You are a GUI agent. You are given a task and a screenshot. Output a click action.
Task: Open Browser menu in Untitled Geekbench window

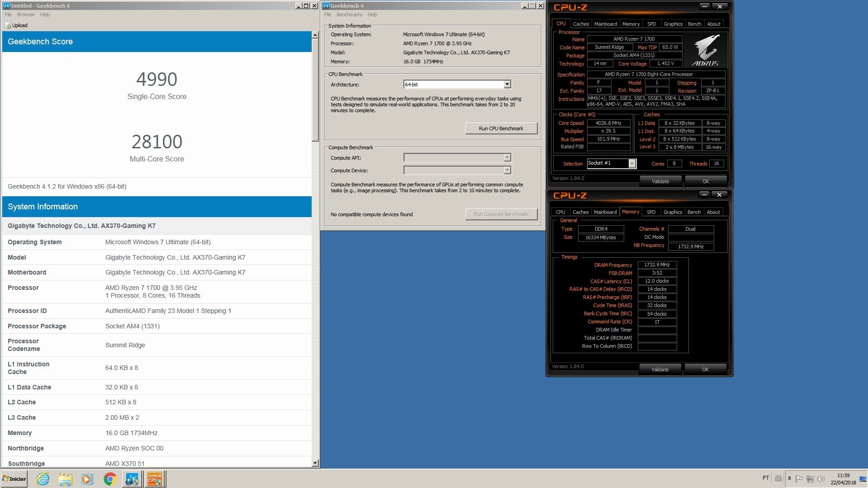point(26,14)
